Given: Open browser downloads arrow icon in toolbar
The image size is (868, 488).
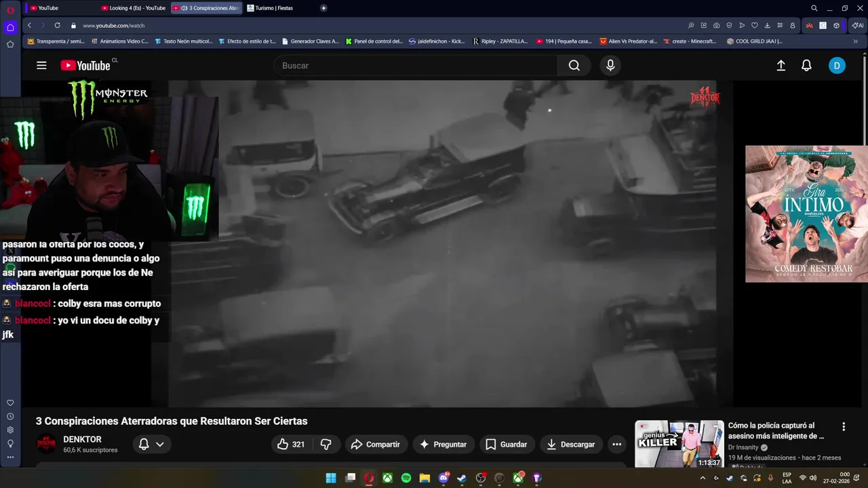Looking at the screenshot, I should [767, 25].
